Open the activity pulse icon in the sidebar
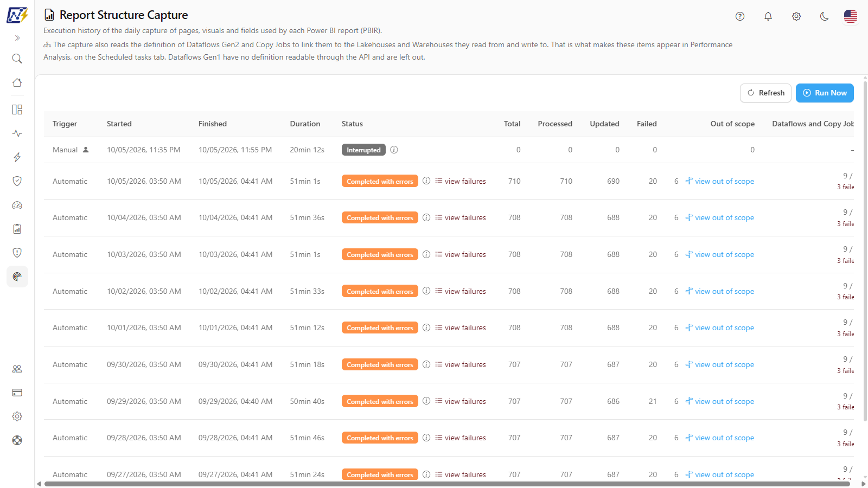The width and height of the screenshot is (868, 488). coord(17,133)
